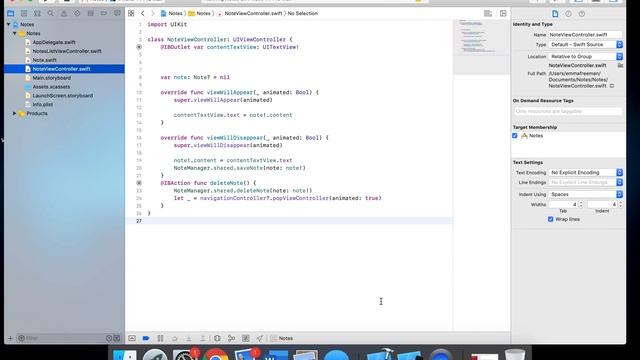Click the On Demand Resource Tags field

tap(568, 111)
